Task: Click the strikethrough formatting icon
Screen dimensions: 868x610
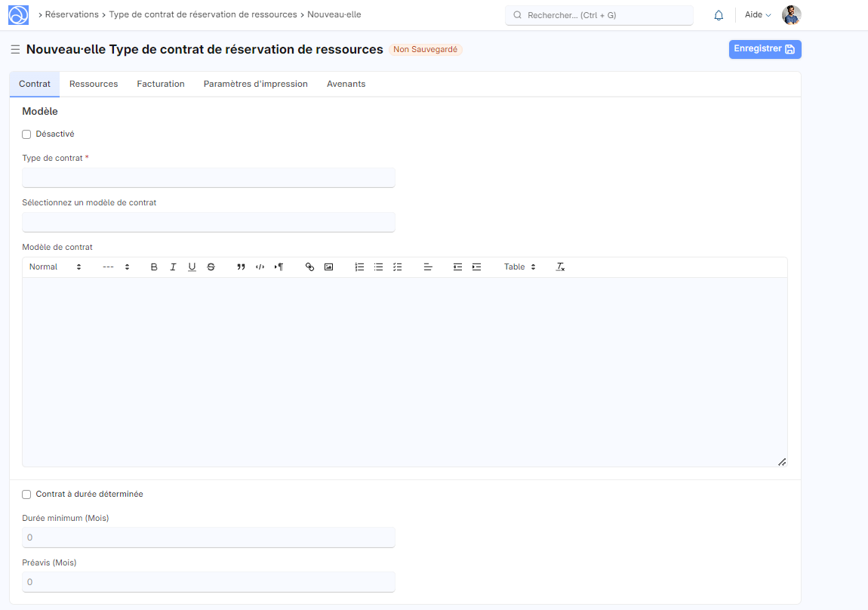Action: 211,267
